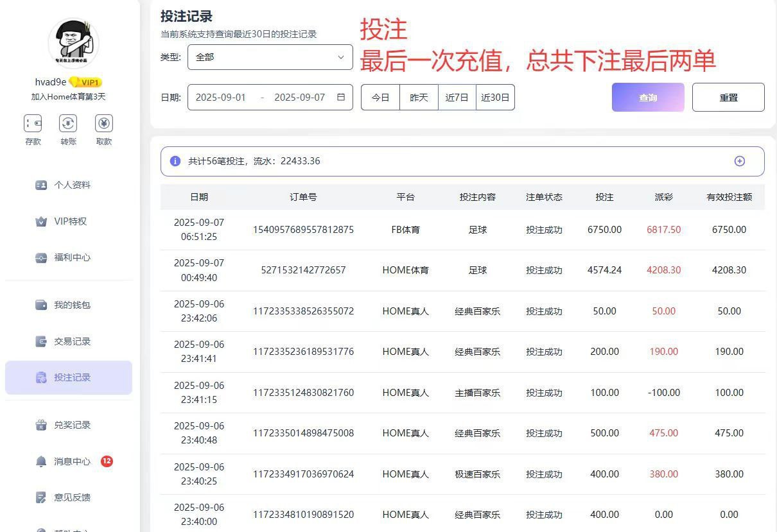Viewport: 777px width, 532px height.
Task: Click the VIP特权 crown icon
Action: coord(41,221)
